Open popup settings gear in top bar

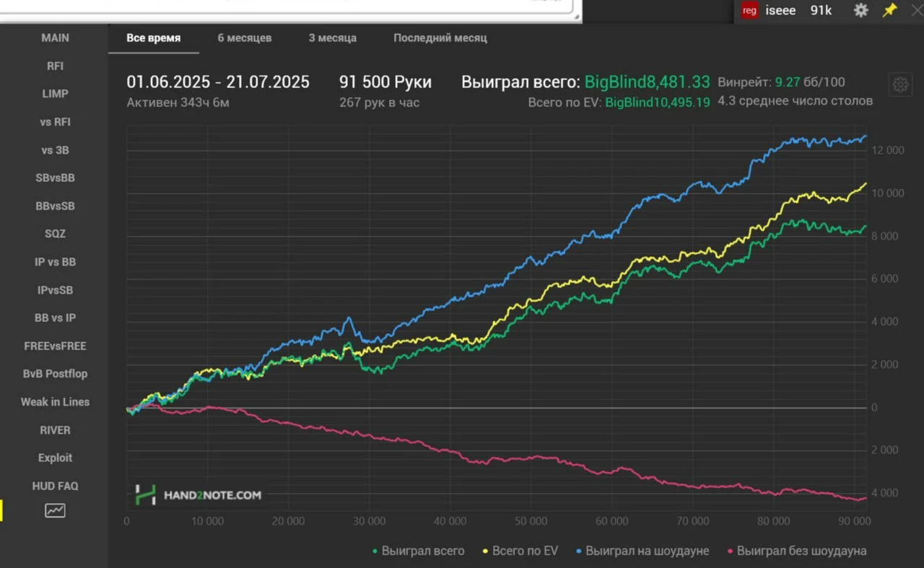[x=860, y=10]
